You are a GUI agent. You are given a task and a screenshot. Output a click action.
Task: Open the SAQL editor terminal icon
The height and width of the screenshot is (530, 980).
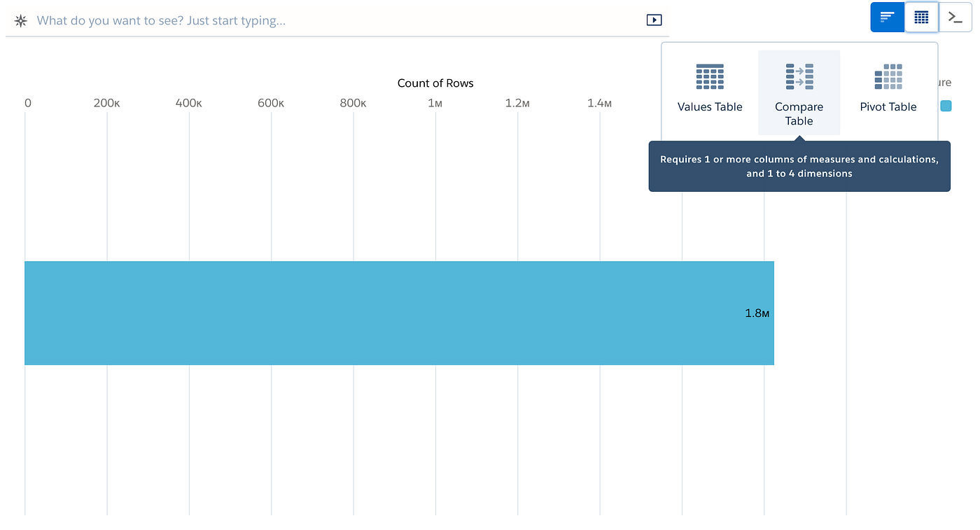(955, 17)
